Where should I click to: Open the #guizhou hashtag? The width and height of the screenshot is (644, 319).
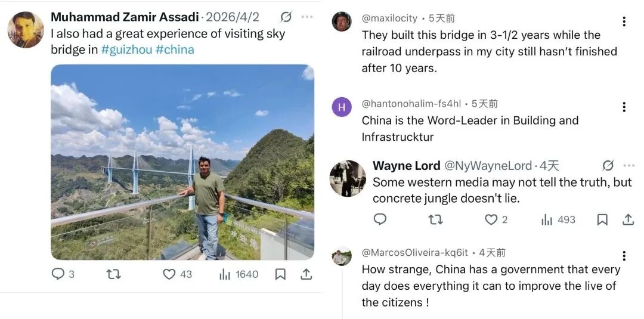pyautogui.click(x=126, y=49)
